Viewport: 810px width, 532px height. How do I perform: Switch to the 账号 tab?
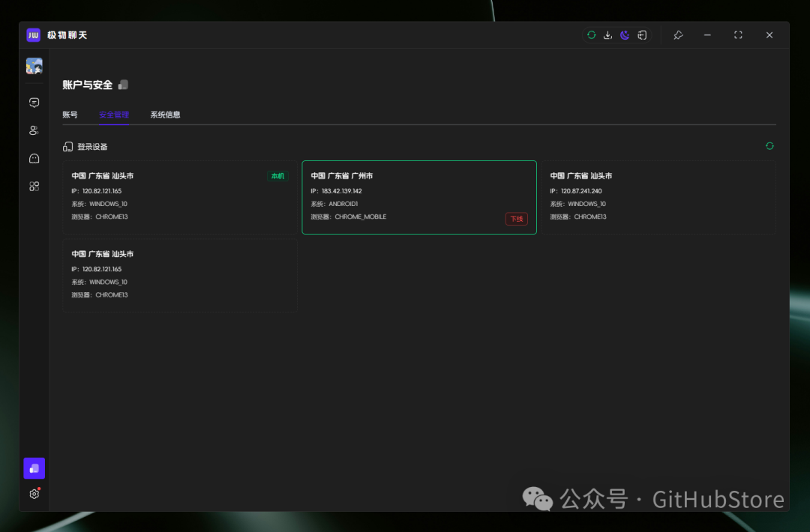click(70, 115)
